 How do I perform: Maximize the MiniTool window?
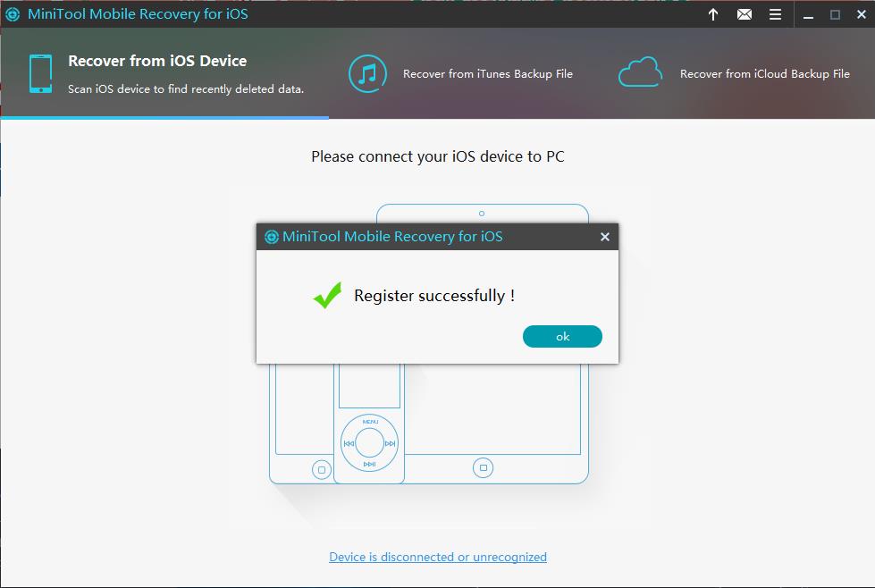(x=835, y=14)
